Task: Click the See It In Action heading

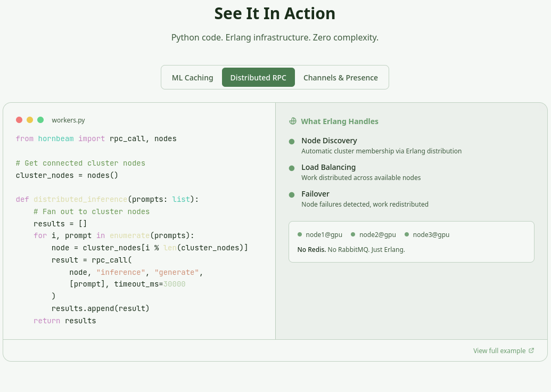Action: click(275, 13)
